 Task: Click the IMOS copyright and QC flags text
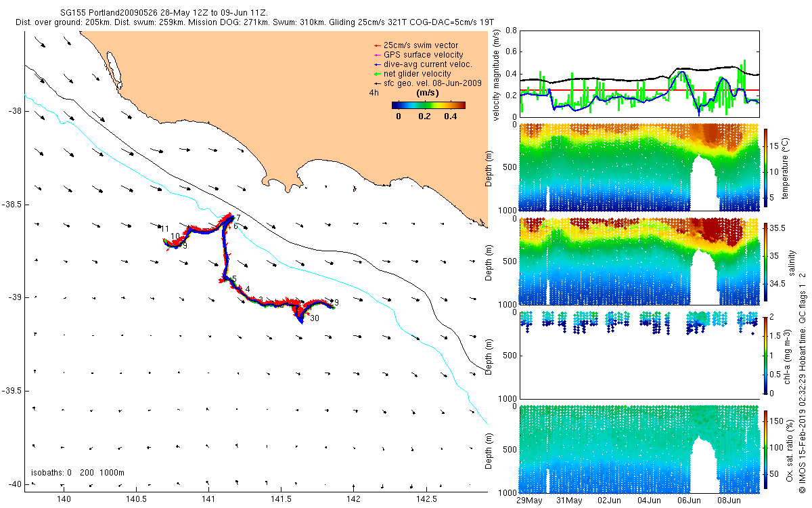802,381
